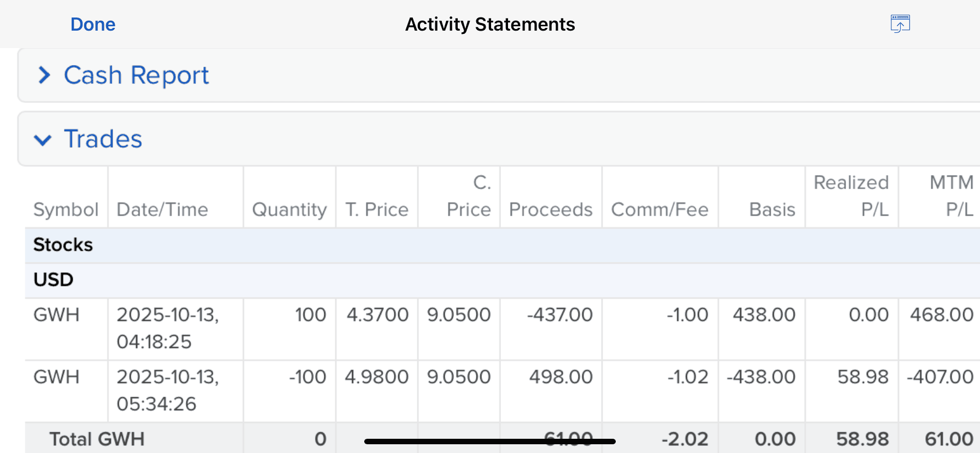Select the Proceeds column header
Screen dimensions: 980x453
point(551,210)
